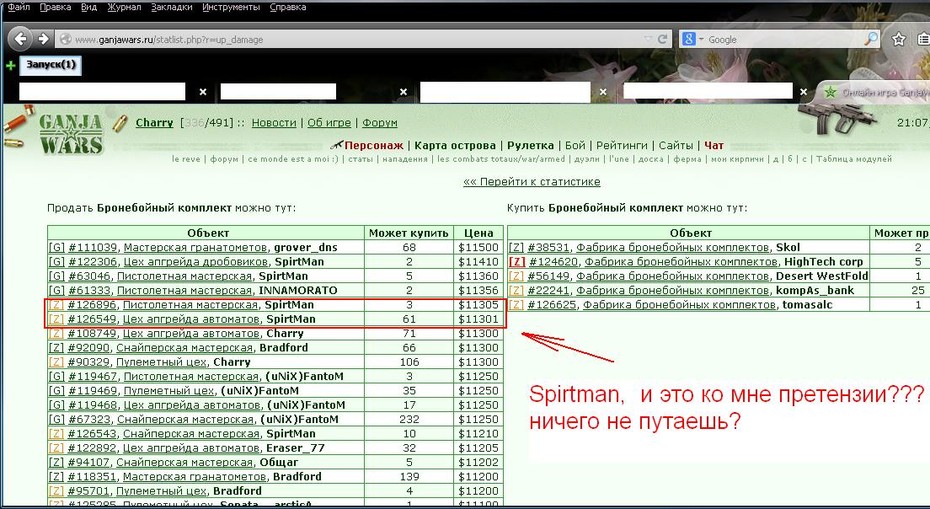Open owner link kompAs_bank
The width and height of the screenshot is (930, 509).
[x=815, y=290]
